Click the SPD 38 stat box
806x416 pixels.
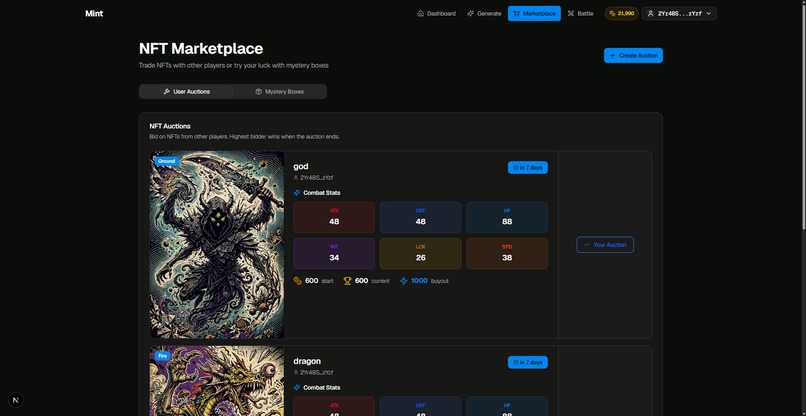[x=507, y=253]
